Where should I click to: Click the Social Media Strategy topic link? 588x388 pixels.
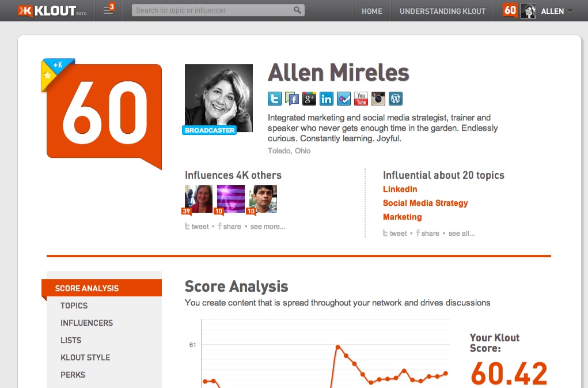pyautogui.click(x=425, y=203)
